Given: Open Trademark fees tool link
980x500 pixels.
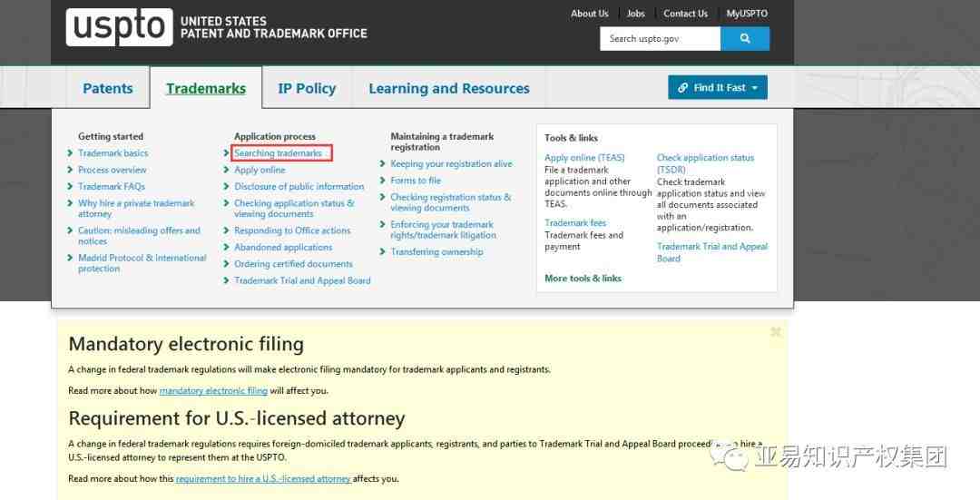Looking at the screenshot, I should pyautogui.click(x=575, y=222).
